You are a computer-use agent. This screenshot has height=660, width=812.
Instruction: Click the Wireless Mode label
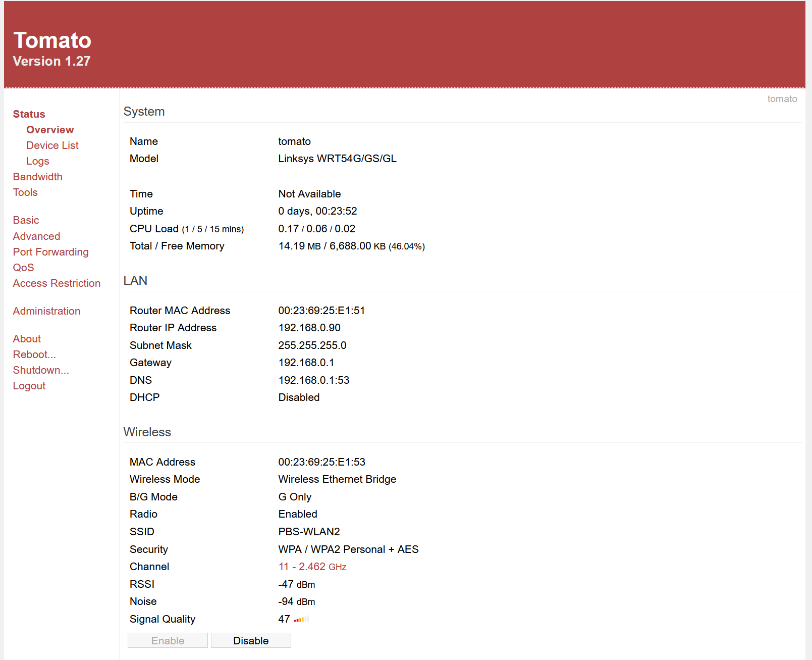(165, 479)
